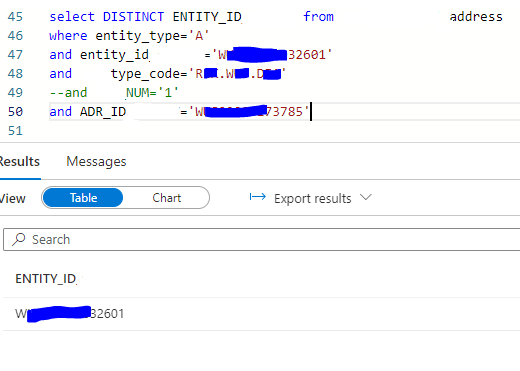Click the address table name
Screen dimensions: 520x371
(x=476, y=17)
